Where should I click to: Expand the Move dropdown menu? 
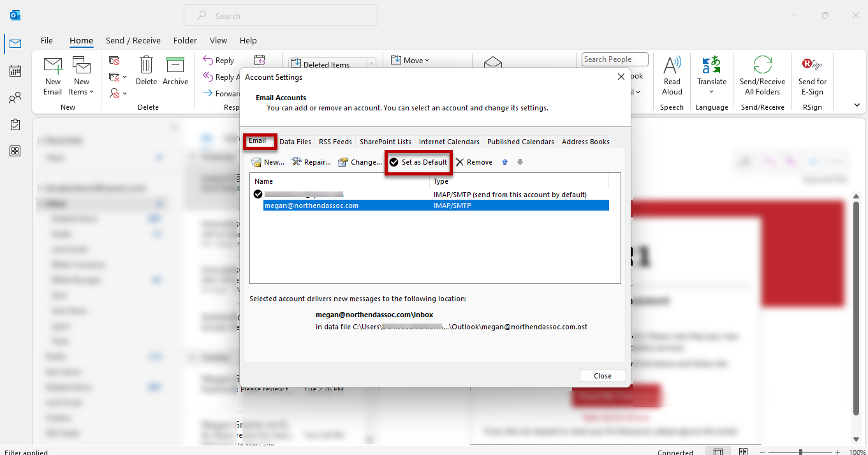coord(410,60)
